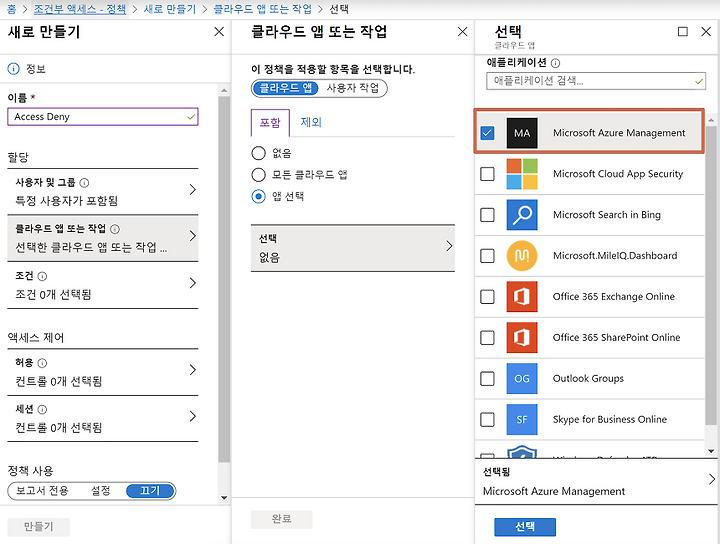
Task: Click the info icon beside 정보
Action: point(14,69)
